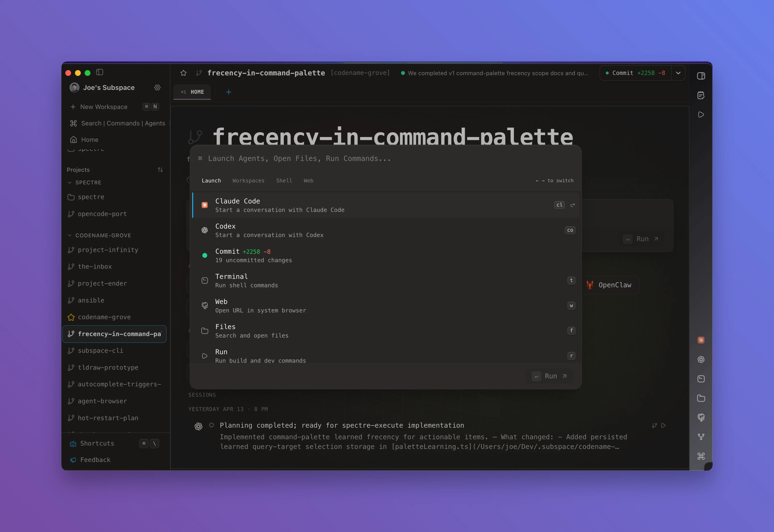Screen dimensions: 774x532
Task: Star the frecency-in-command-palette workspace
Action: click(183, 73)
